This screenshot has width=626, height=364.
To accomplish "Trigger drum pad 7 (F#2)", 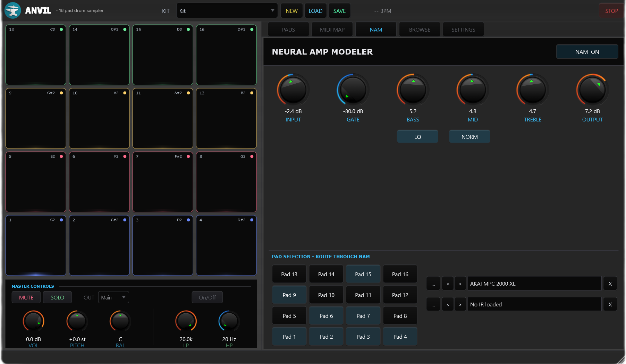I will (x=163, y=182).
